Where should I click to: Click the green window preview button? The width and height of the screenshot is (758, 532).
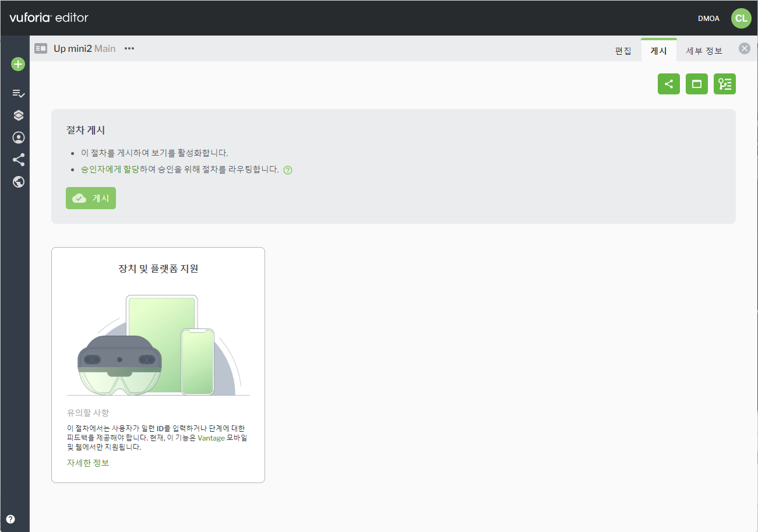(x=696, y=84)
